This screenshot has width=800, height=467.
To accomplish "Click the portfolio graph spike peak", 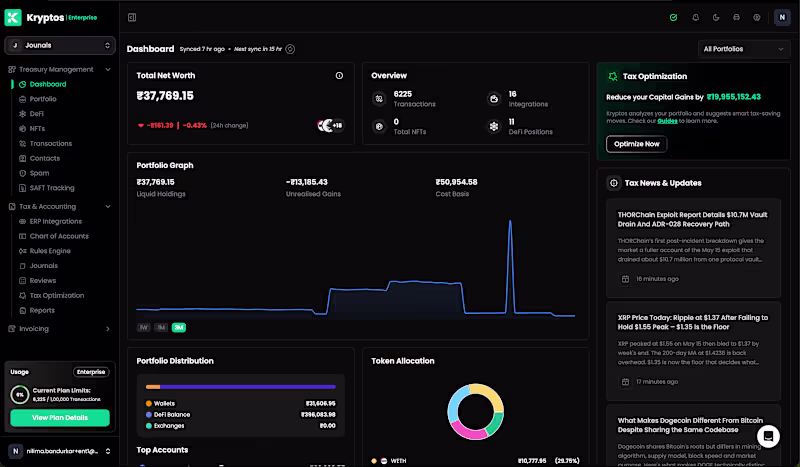I will 510,222.
